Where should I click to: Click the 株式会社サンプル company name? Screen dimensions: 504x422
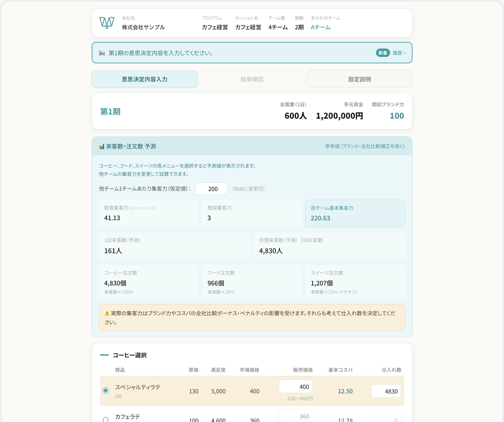coord(143,27)
